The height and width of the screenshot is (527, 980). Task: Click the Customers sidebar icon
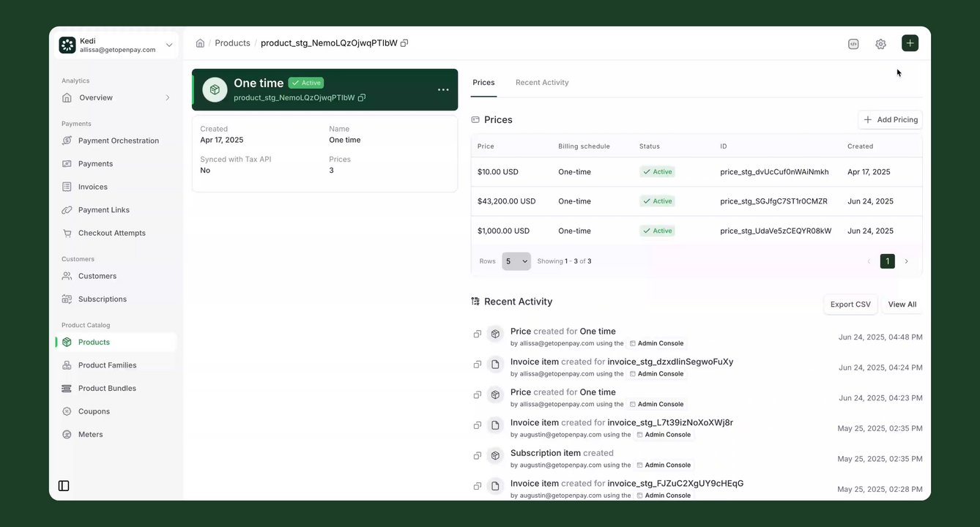[x=67, y=276]
